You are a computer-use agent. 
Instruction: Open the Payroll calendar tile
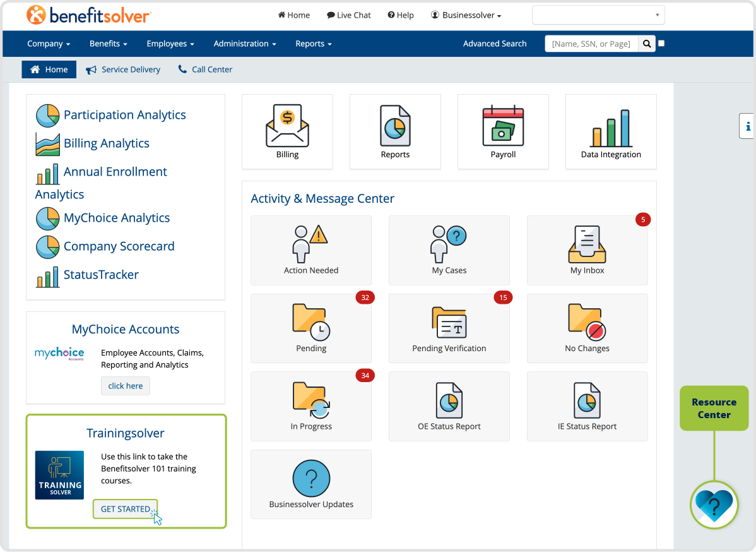(x=503, y=132)
